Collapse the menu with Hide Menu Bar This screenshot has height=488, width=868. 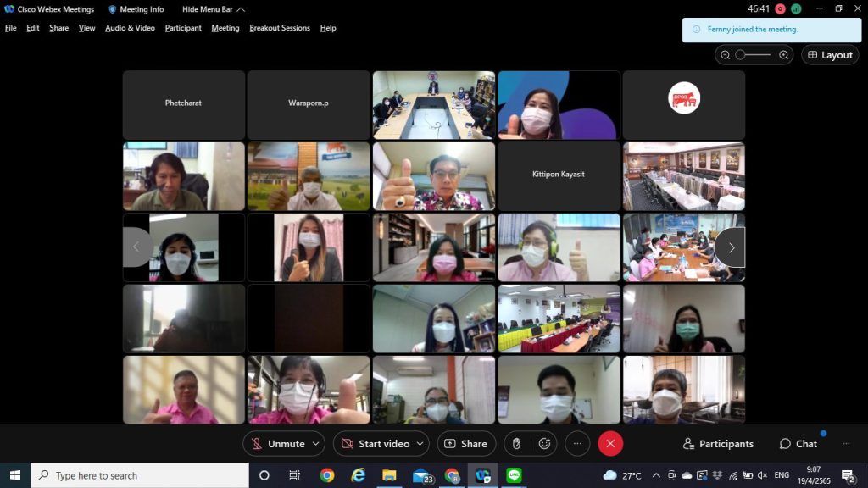pos(214,9)
